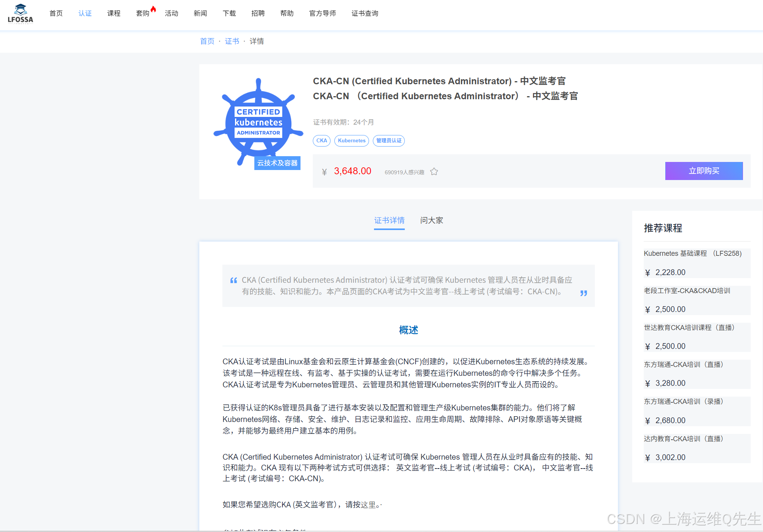Open the 证书查询 navigation item

click(365, 13)
